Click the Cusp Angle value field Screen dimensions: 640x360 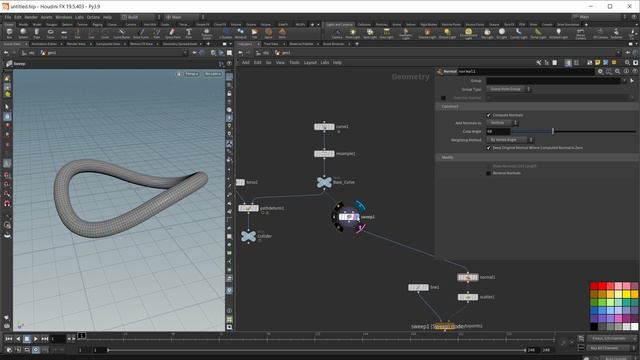coord(498,131)
